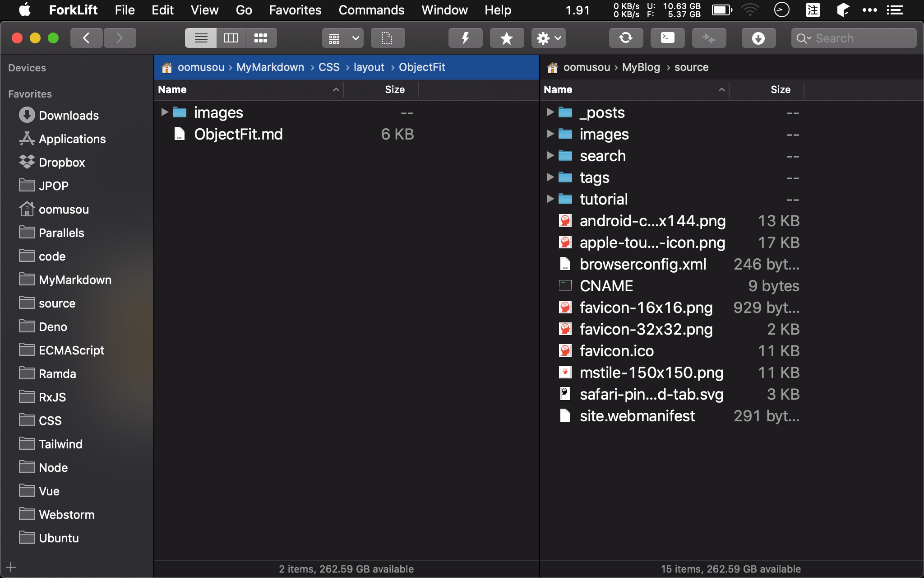The width and height of the screenshot is (924, 578).
Task: Expand the search folder
Action: 550,155
